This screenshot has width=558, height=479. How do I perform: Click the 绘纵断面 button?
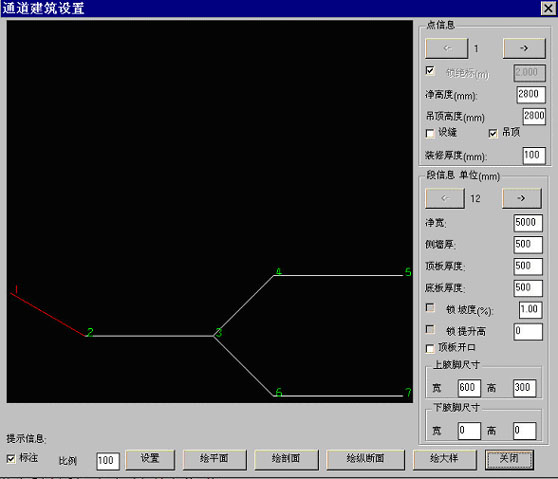pos(365,459)
